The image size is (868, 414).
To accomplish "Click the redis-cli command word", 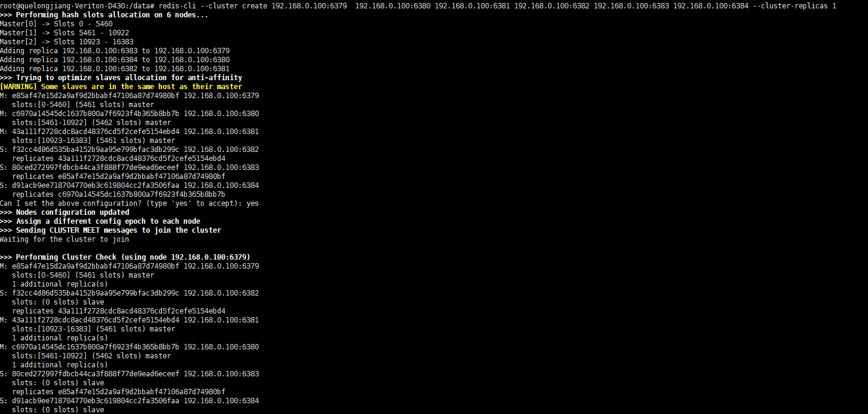I will [178, 6].
